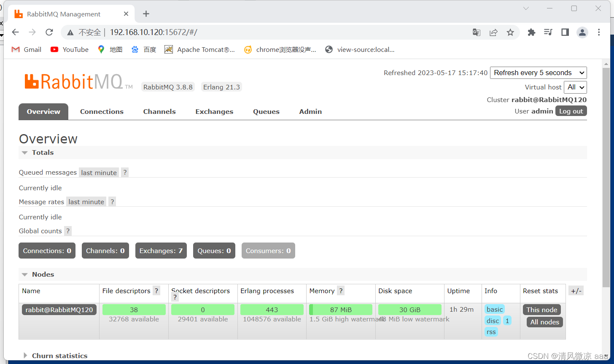Image resolution: width=614 pixels, height=364 pixels.
Task: Click the share page icon
Action: (x=493, y=32)
